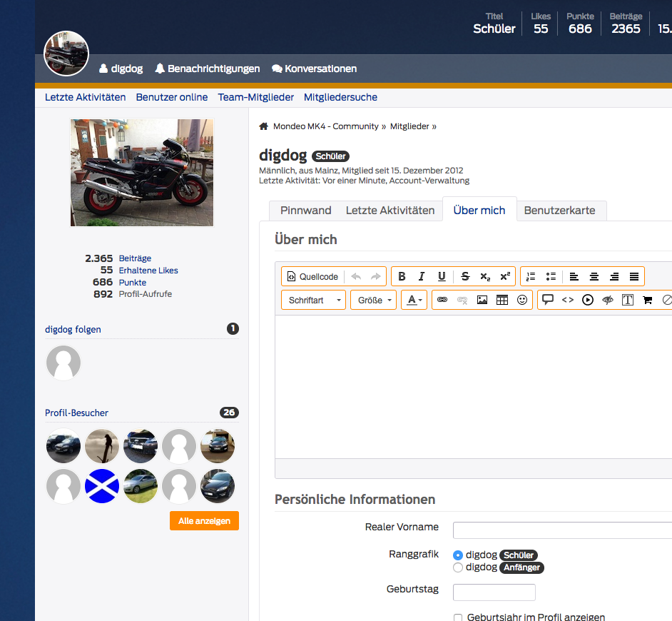Click the Alle anzeigen button

click(204, 521)
